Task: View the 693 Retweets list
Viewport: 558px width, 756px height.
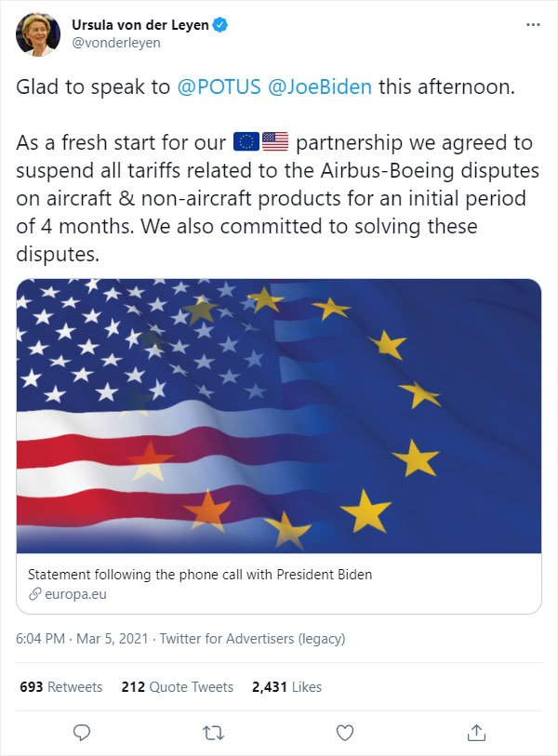Action: pyautogui.click(x=61, y=686)
